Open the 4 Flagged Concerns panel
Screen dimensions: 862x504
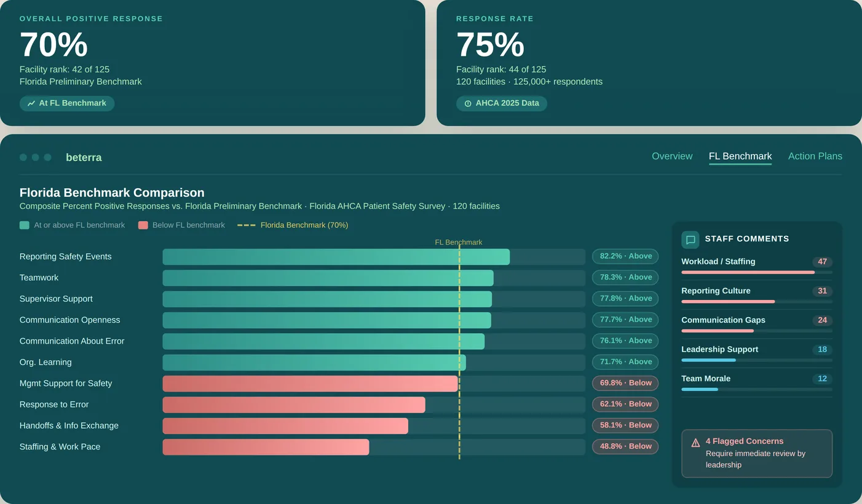pos(756,453)
